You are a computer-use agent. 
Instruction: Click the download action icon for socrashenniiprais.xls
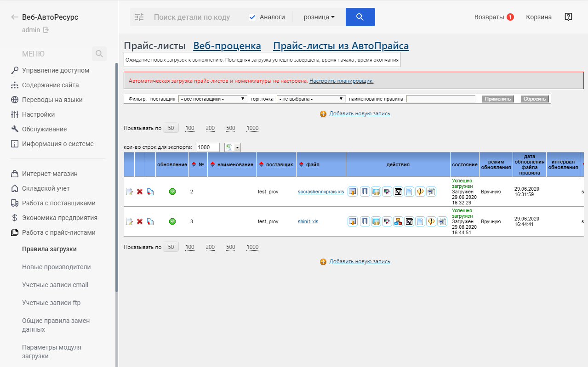pos(353,192)
